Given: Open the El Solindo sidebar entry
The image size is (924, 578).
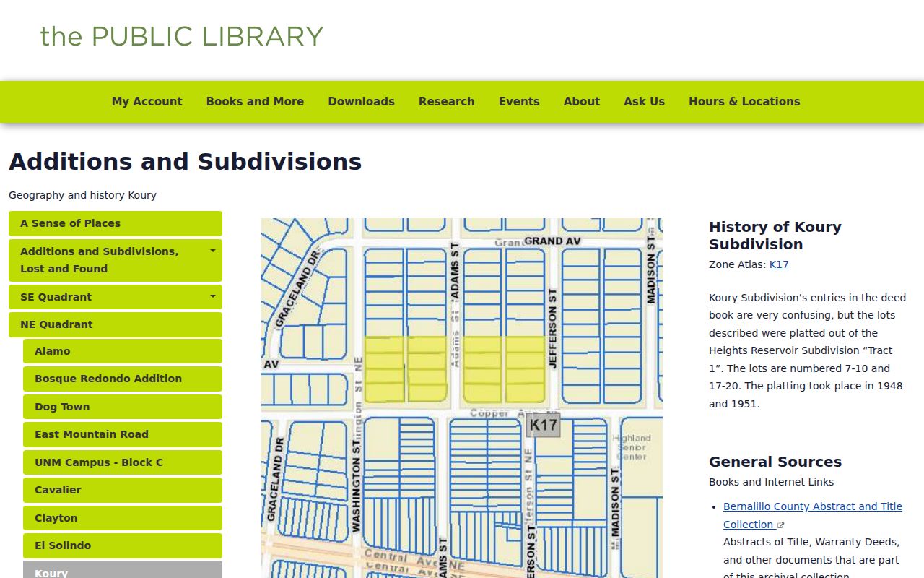Looking at the screenshot, I should 123,545.
